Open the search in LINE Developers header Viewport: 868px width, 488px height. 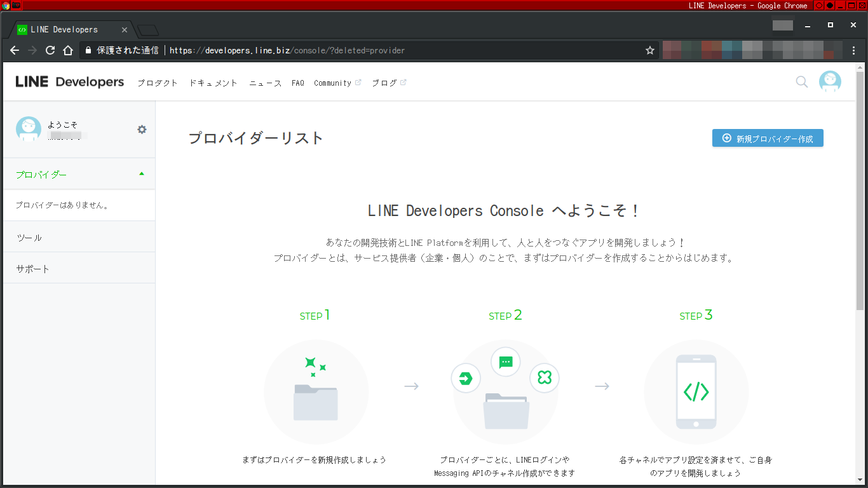pos(801,82)
